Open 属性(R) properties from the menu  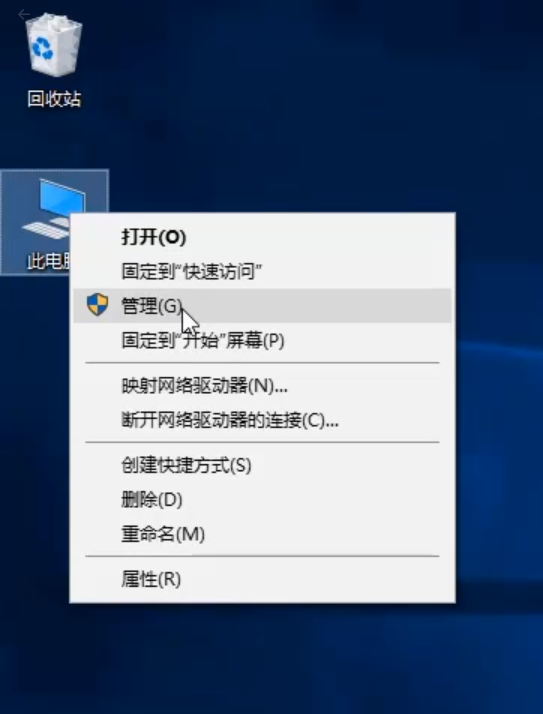tap(262, 579)
